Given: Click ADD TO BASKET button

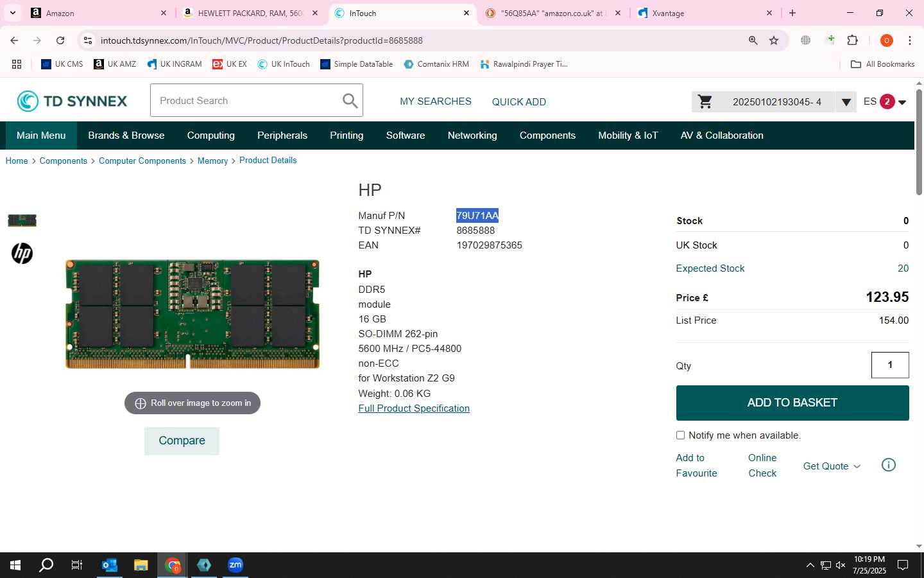Looking at the screenshot, I should click(x=792, y=403).
